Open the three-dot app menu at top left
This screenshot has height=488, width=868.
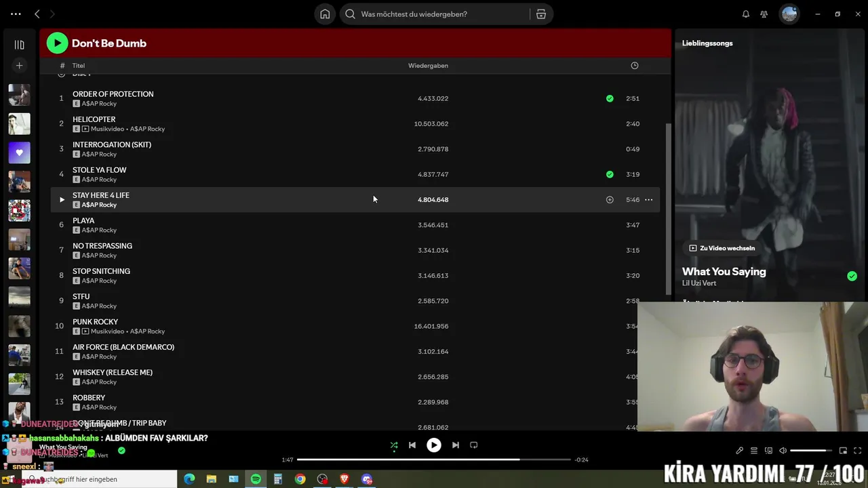(x=16, y=14)
